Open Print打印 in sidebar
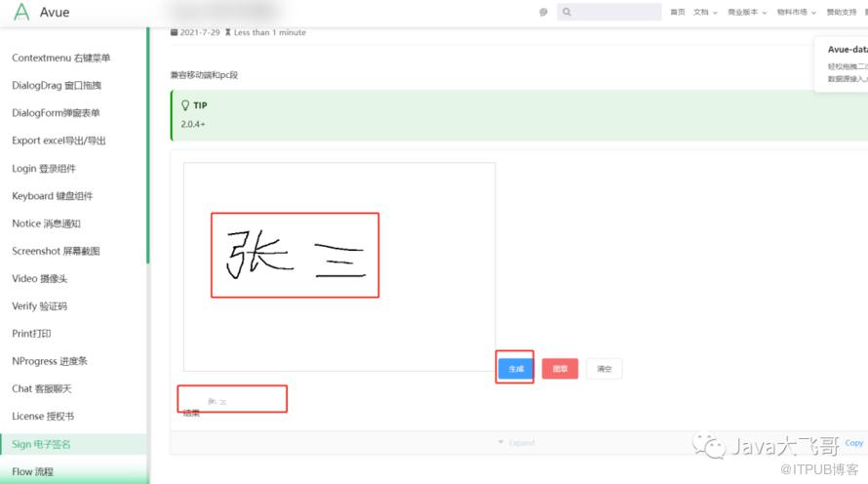This screenshot has width=868, height=484. (31, 334)
